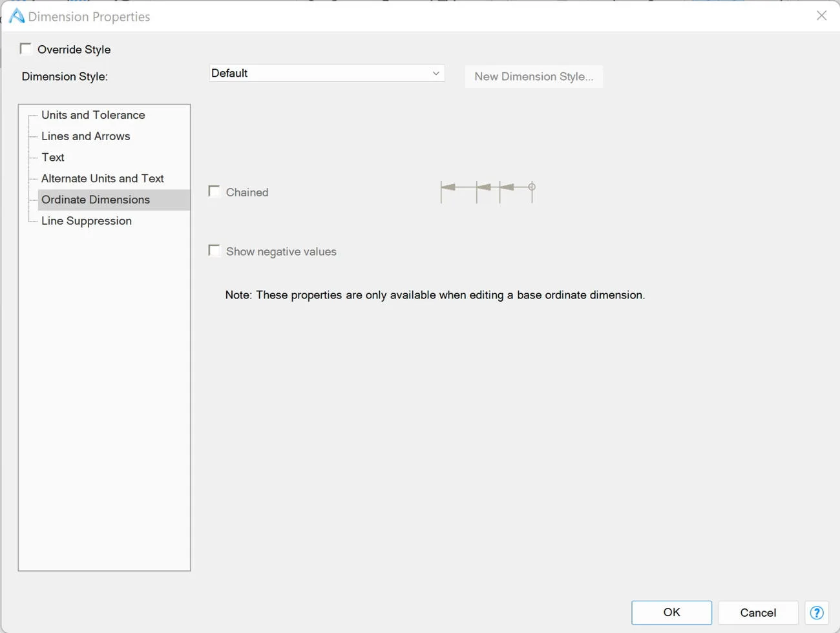840x633 pixels.
Task: Select Units and Tolerance in the tree
Action: 93,115
